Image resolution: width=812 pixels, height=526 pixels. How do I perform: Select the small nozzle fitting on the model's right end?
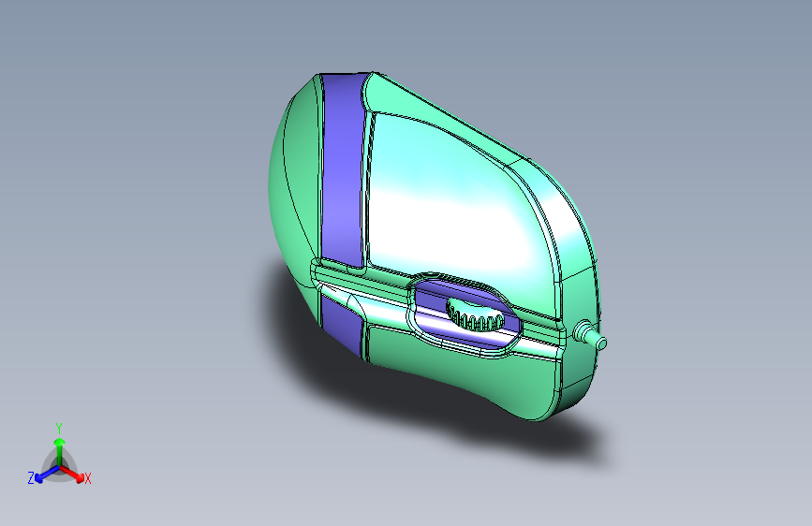(x=590, y=335)
